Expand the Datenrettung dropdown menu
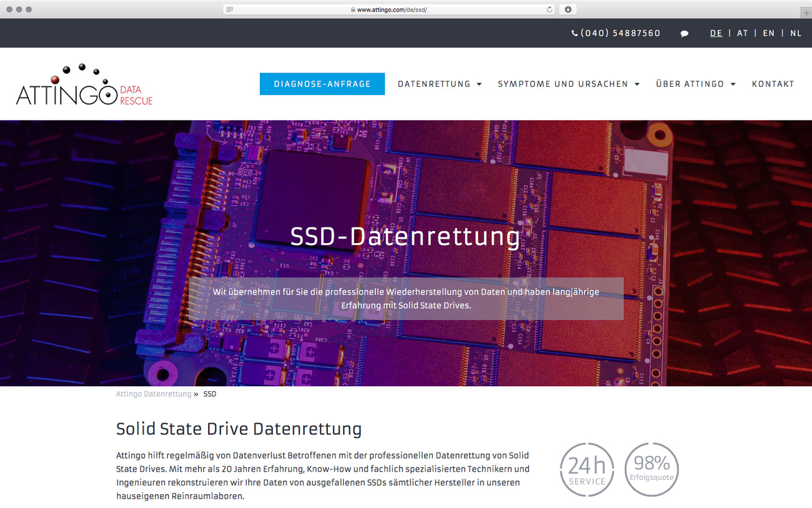This screenshot has height=508, width=812. pos(440,84)
